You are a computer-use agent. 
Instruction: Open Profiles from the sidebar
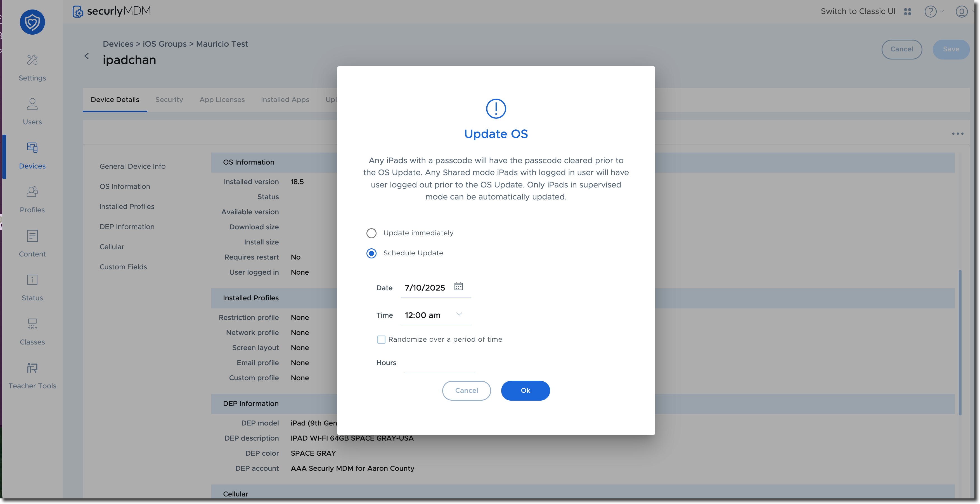click(32, 200)
